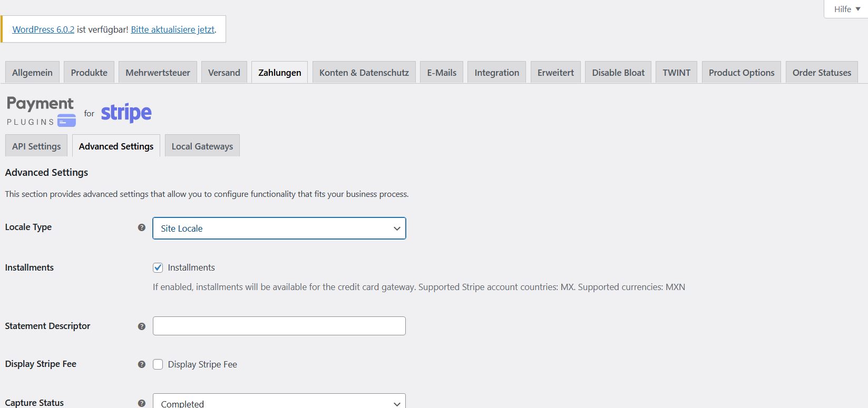Click the Payment Plugins logo
This screenshot has width=868, height=408.
tap(41, 111)
